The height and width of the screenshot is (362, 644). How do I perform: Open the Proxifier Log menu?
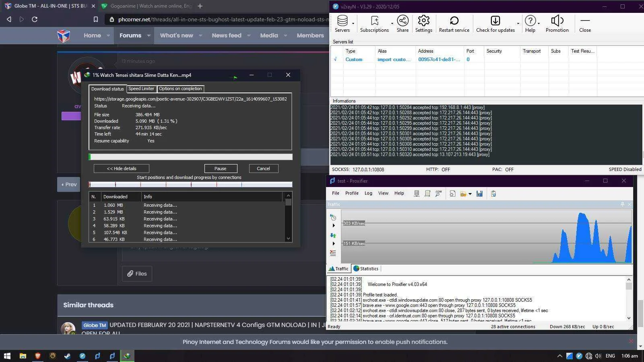tap(368, 193)
